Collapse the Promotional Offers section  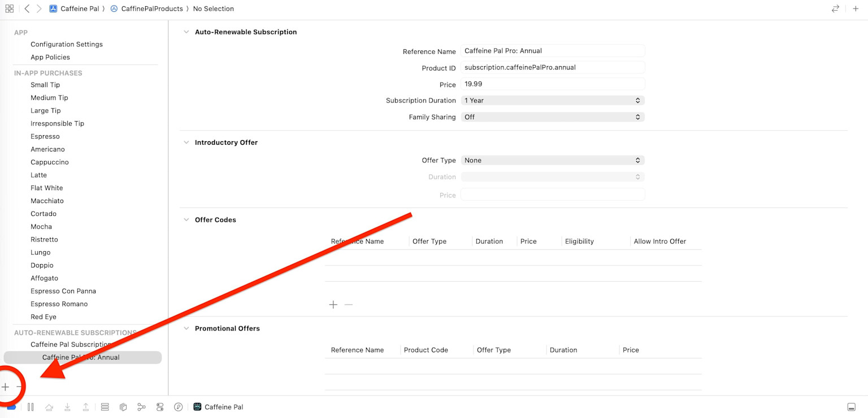pyautogui.click(x=186, y=329)
